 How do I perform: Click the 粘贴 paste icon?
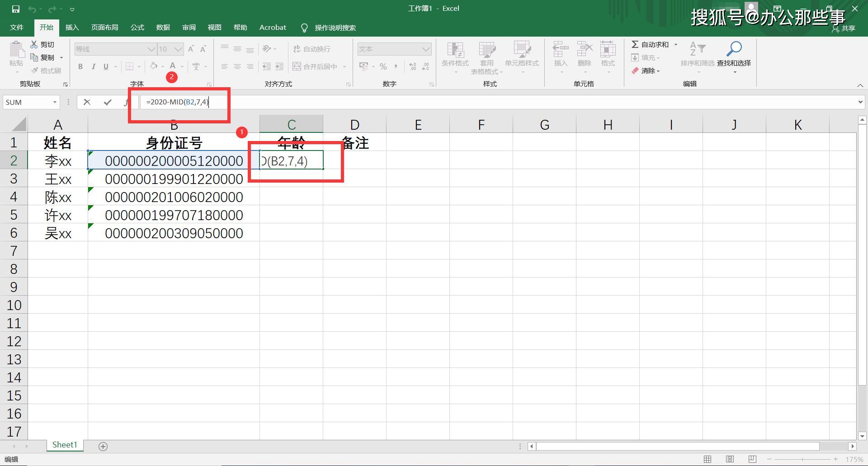[x=16, y=50]
